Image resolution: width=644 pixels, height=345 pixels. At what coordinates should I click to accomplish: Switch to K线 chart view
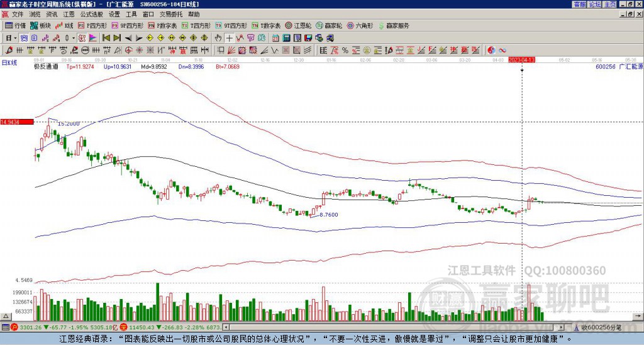click(65, 25)
